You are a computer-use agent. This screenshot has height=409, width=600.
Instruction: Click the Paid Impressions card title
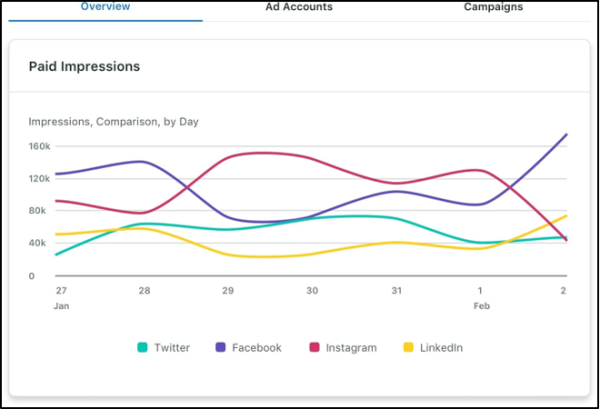[x=85, y=67]
